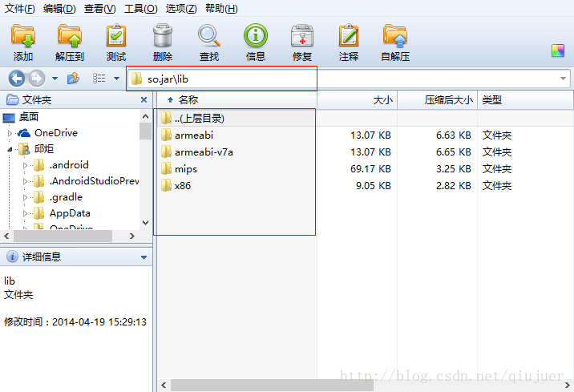Go up one level via folder-arrow icon

click(x=73, y=78)
